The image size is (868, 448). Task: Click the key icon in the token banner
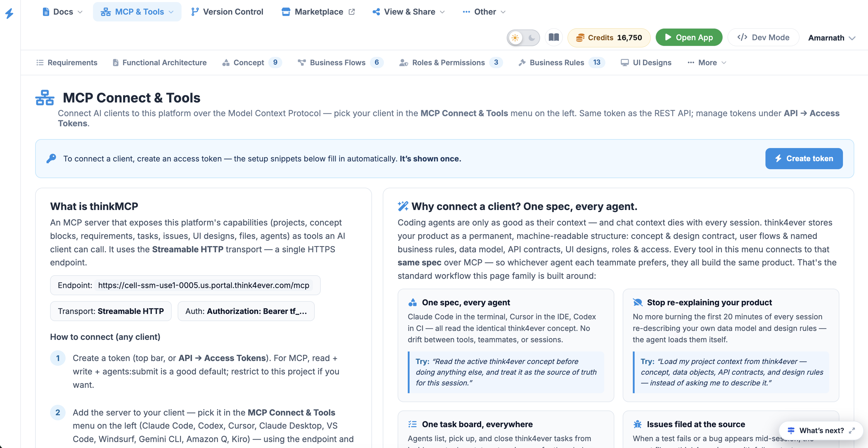point(51,159)
